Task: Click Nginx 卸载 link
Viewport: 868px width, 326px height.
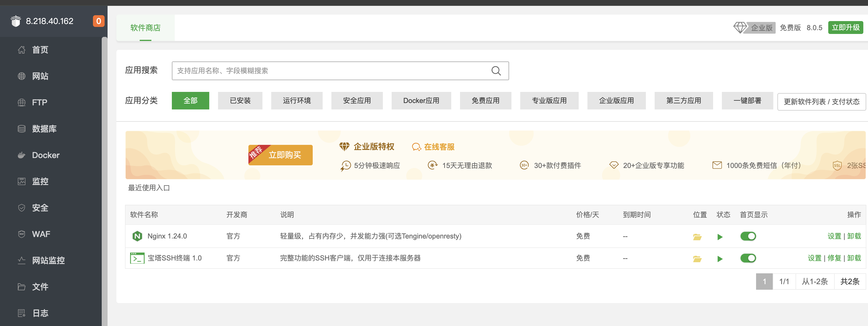Action: pos(854,236)
